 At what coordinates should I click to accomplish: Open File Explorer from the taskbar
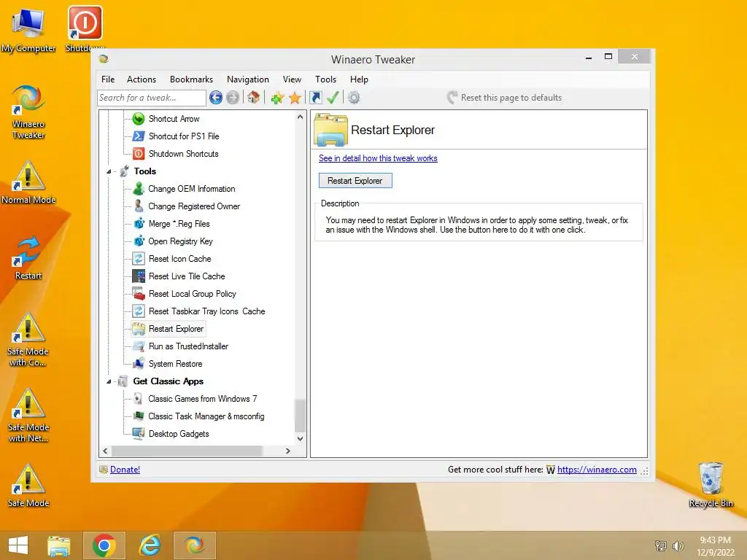(x=59, y=545)
